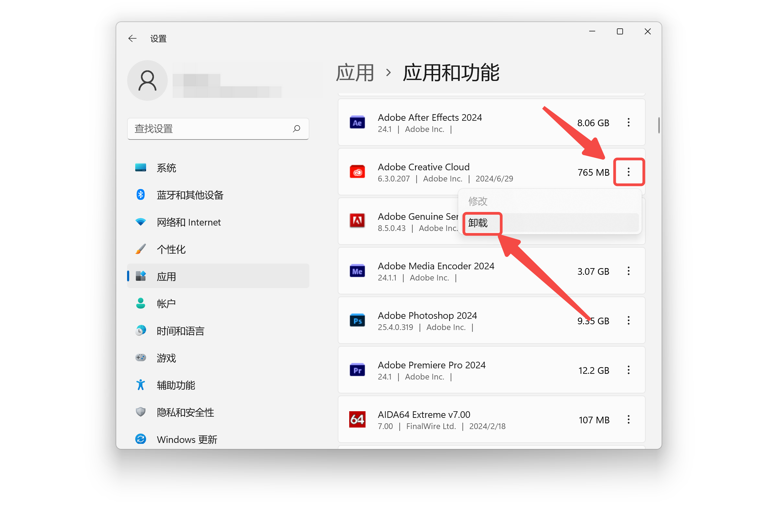
Task: Click the Adobe Creative Cloud app icon
Action: coord(357,172)
